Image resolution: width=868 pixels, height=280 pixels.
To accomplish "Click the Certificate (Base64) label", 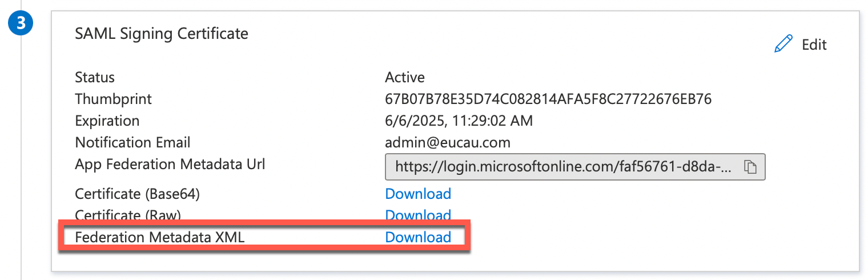I will 137,194.
